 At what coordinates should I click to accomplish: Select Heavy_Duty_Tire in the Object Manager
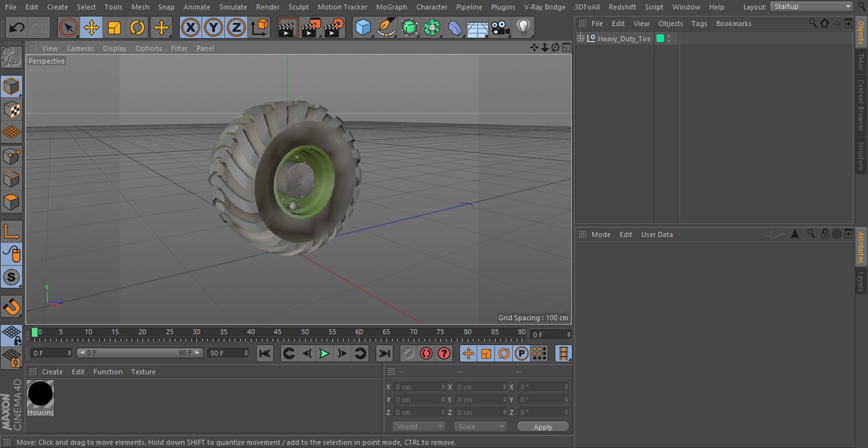click(x=624, y=39)
